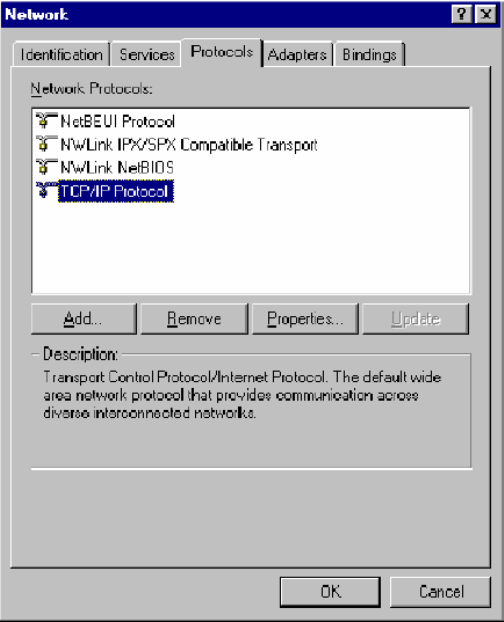Image resolution: width=504 pixels, height=622 pixels.
Task: Click the NWLink NetBIOS protocol icon
Action: click(47, 167)
